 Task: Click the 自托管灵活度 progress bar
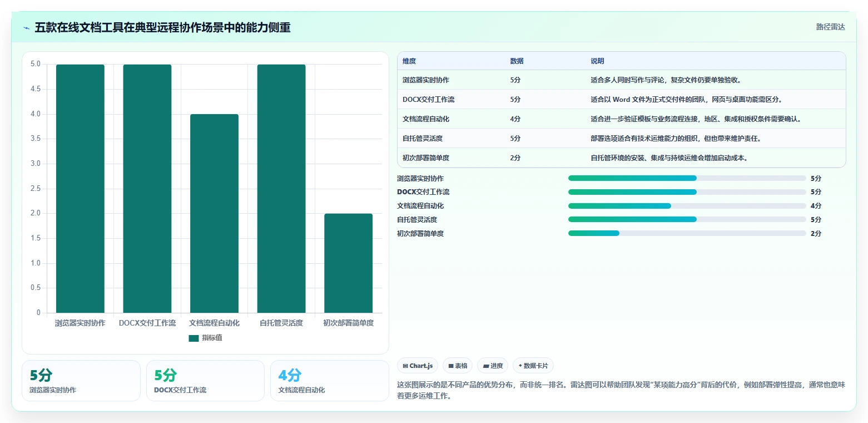tap(687, 219)
